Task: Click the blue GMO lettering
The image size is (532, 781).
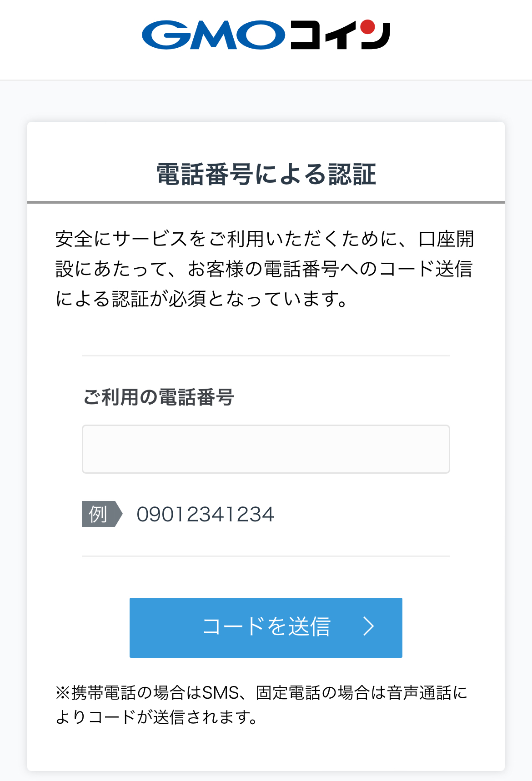Action: click(213, 35)
